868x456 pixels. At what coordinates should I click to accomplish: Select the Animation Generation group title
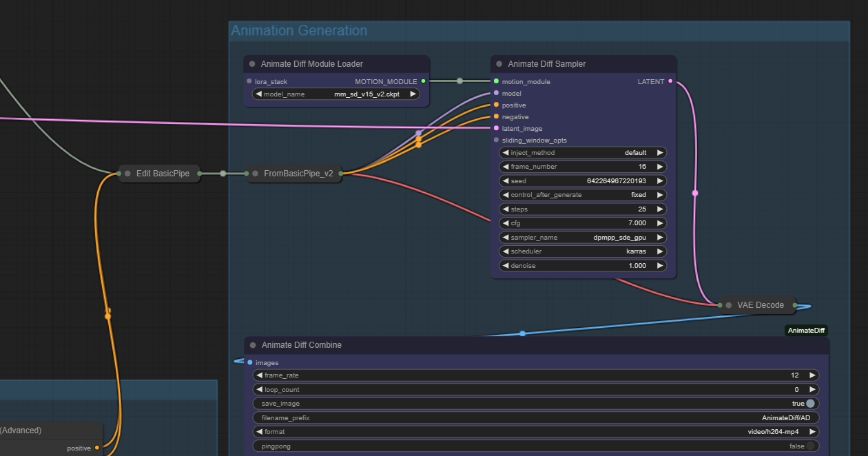tap(299, 31)
